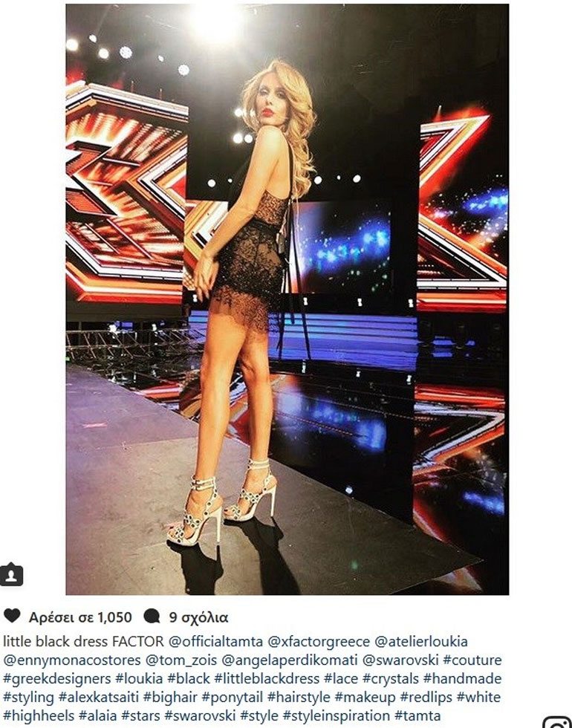Click the tagged people icon

(x=12, y=575)
